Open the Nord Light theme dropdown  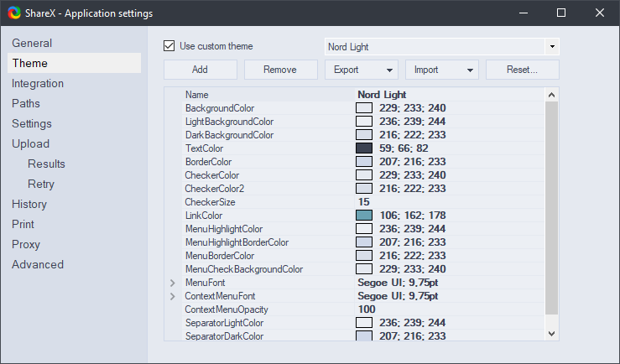pos(552,47)
